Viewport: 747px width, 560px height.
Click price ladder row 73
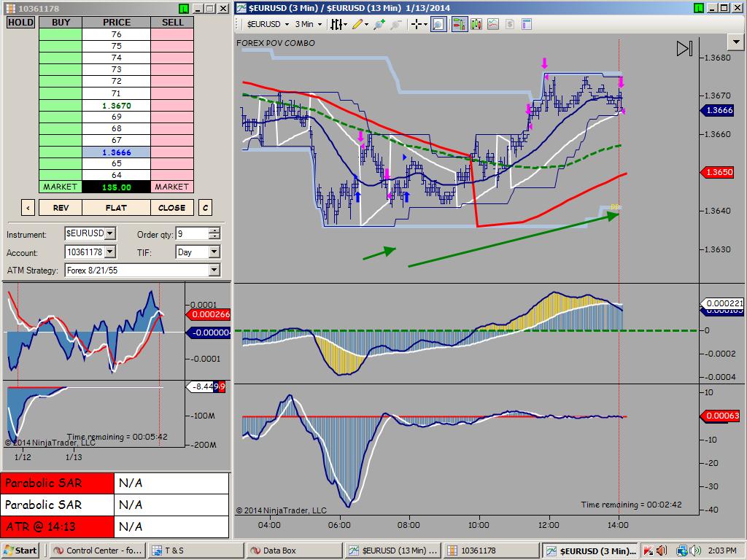tap(116, 69)
